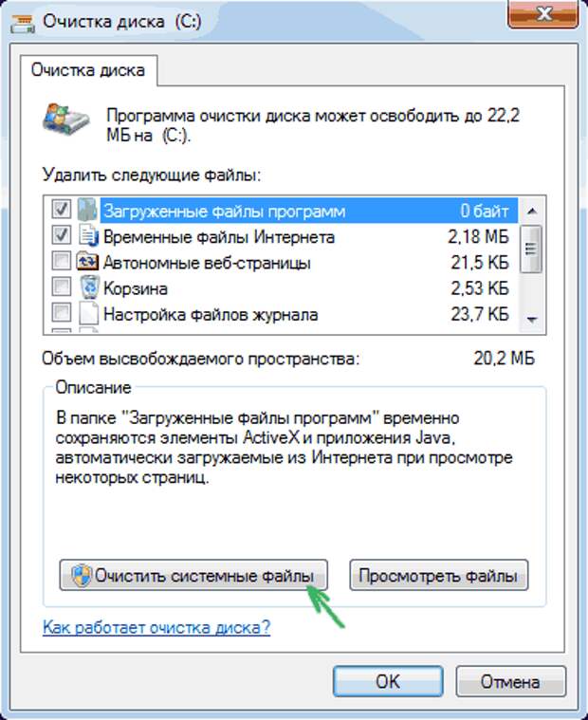Click the drive cleanup icon beside the summary text

pyautogui.click(x=65, y=119)
